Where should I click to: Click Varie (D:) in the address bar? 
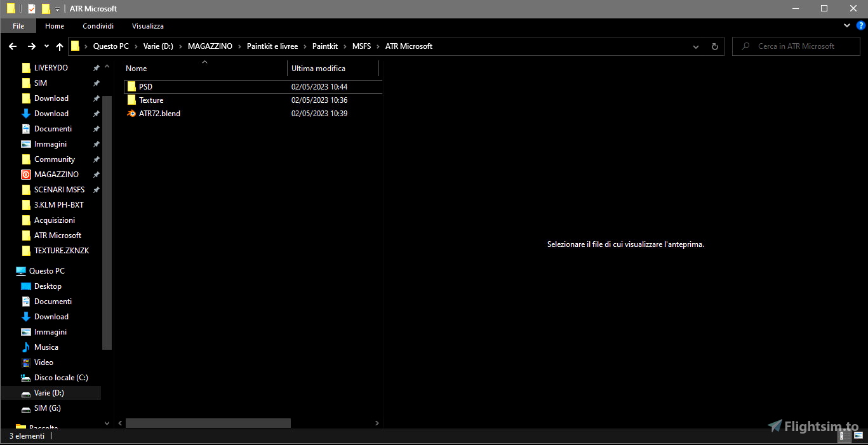tap(159, 46)
